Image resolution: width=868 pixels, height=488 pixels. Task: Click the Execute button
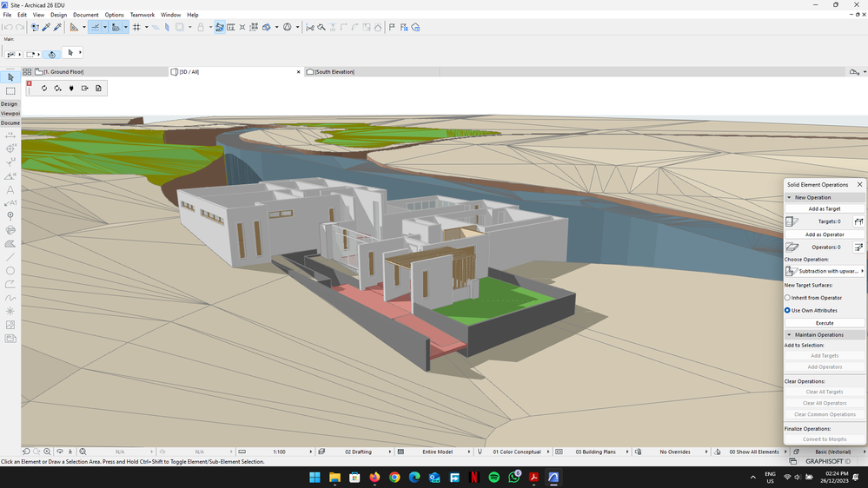[825, 323]
